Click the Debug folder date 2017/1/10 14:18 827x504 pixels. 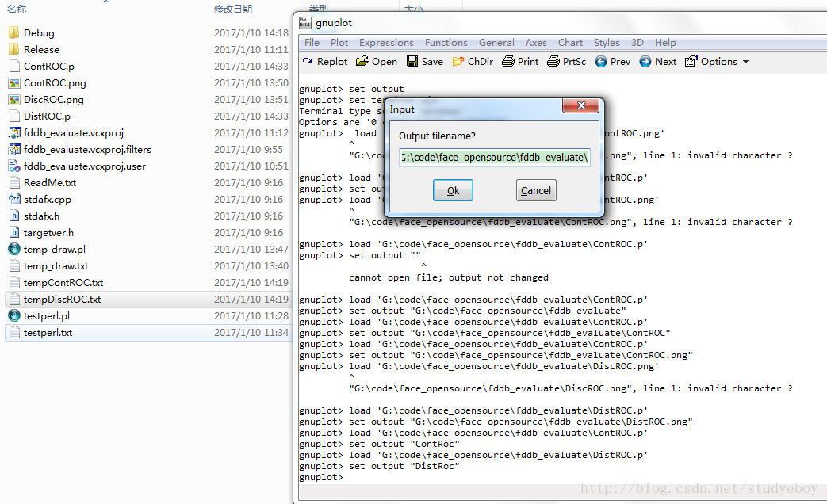(x=251, y=32)
